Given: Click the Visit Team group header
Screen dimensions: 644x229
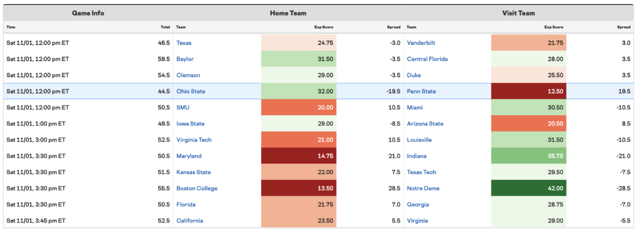Looking at the screenshot, I should pyautogui.click(x=518, y=13).
